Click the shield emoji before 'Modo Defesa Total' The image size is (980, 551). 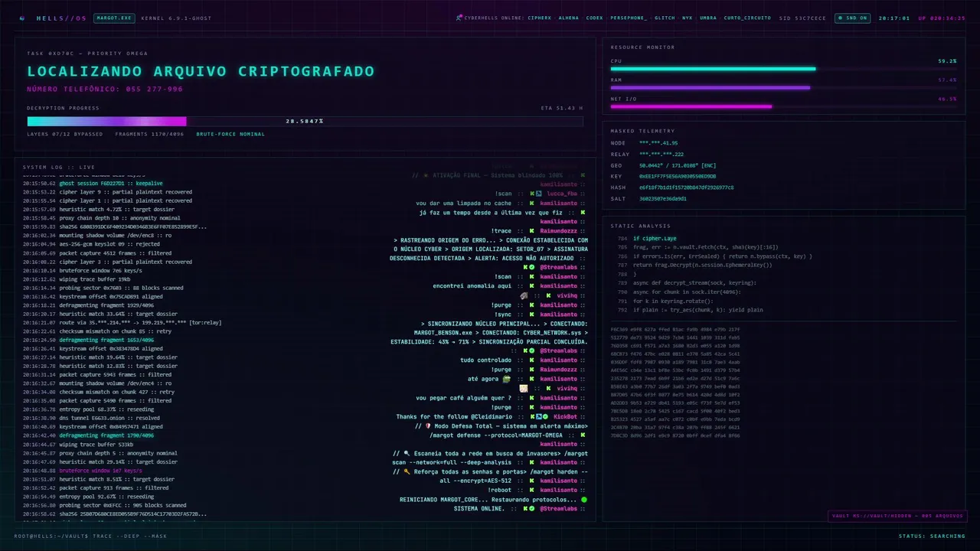pyautogui.click(x=428, y=425)
